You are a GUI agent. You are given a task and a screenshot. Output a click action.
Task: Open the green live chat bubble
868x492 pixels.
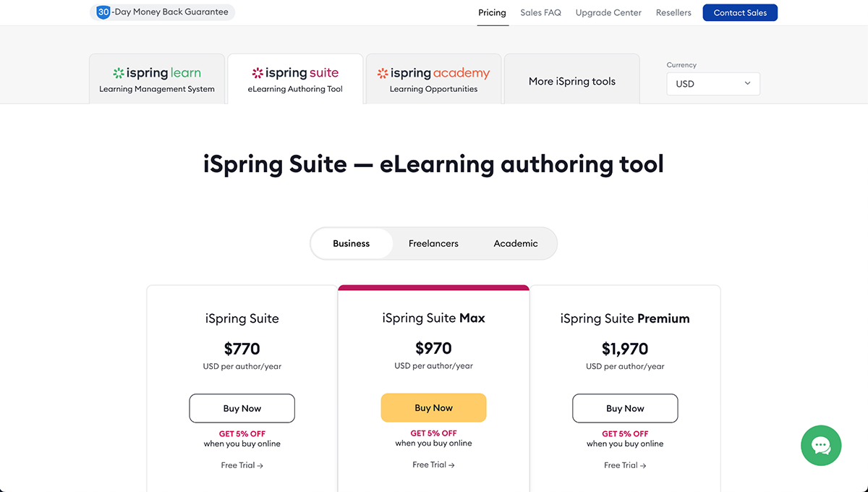(821, 446)
